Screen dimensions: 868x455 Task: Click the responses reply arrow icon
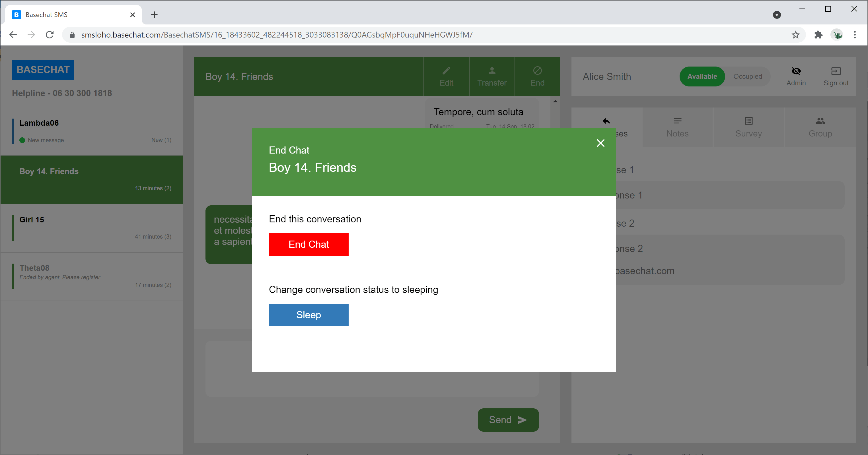606,121
